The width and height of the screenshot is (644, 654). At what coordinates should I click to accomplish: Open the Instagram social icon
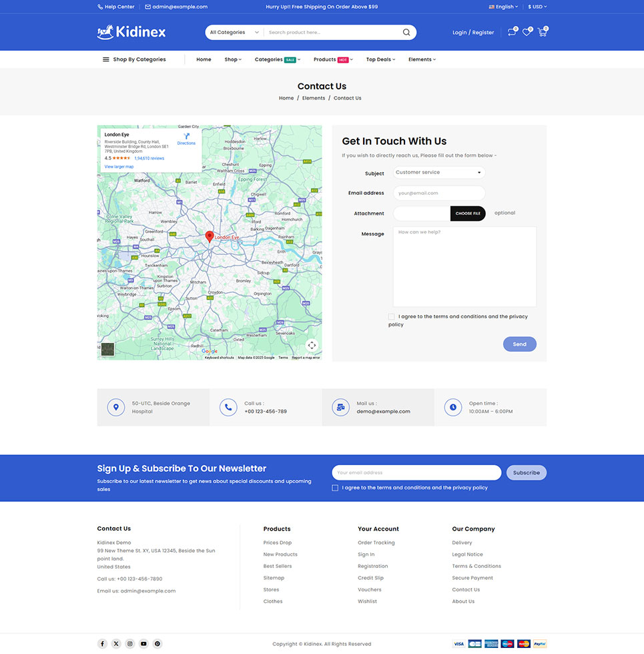[x=129, y=643]
